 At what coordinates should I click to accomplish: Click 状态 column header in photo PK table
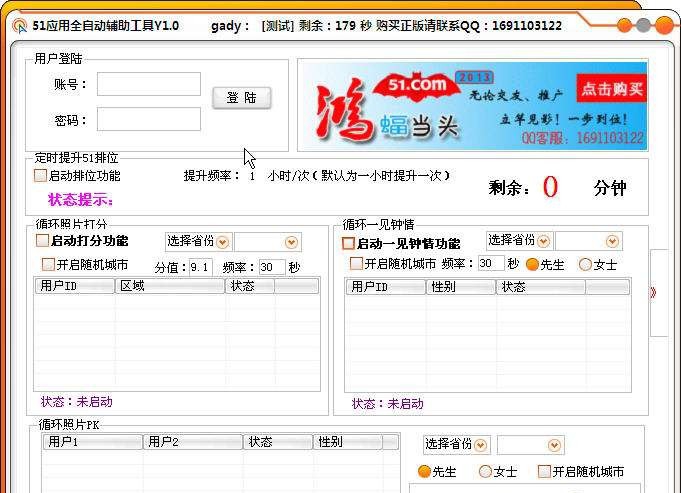click(278, 442)
